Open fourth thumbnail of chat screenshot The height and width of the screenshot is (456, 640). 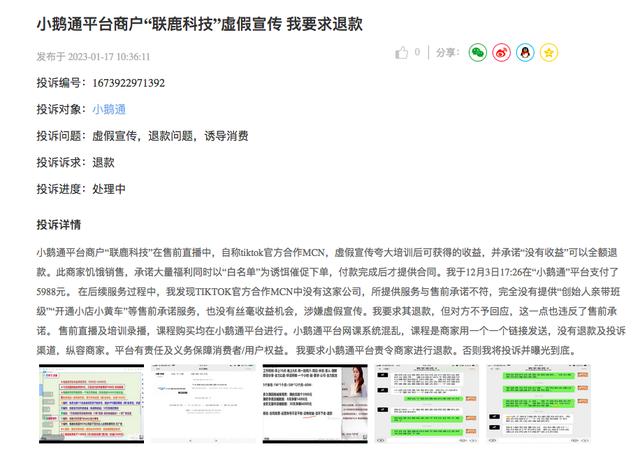point(427,404)
